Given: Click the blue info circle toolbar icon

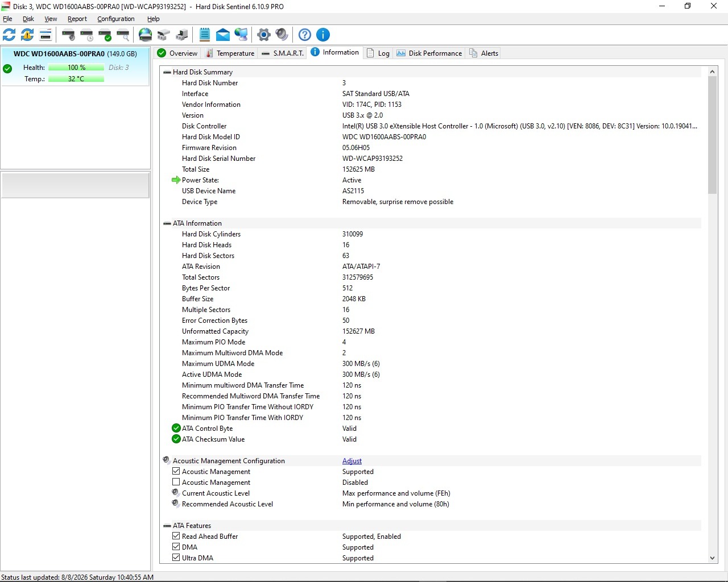Looking at the screenshot, I should tap(323, 35).
